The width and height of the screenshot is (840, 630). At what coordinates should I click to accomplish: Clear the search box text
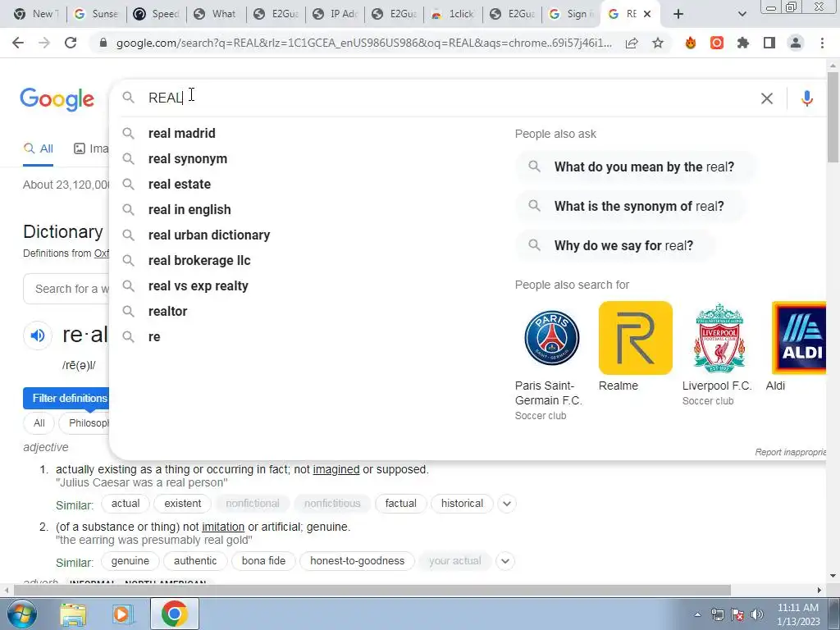tap(767, 98)
